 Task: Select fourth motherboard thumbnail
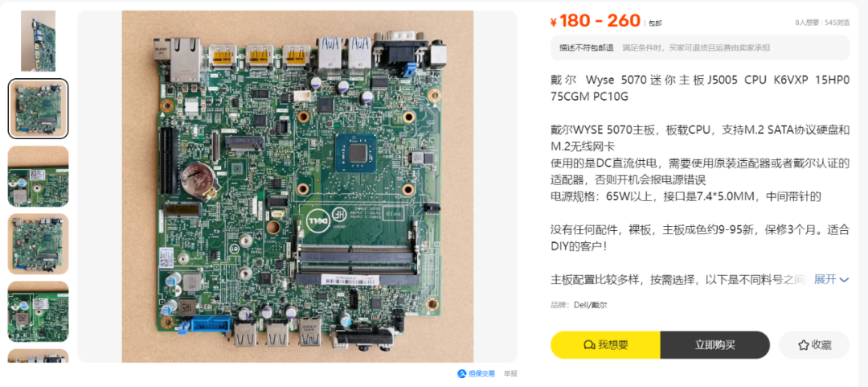39,244
